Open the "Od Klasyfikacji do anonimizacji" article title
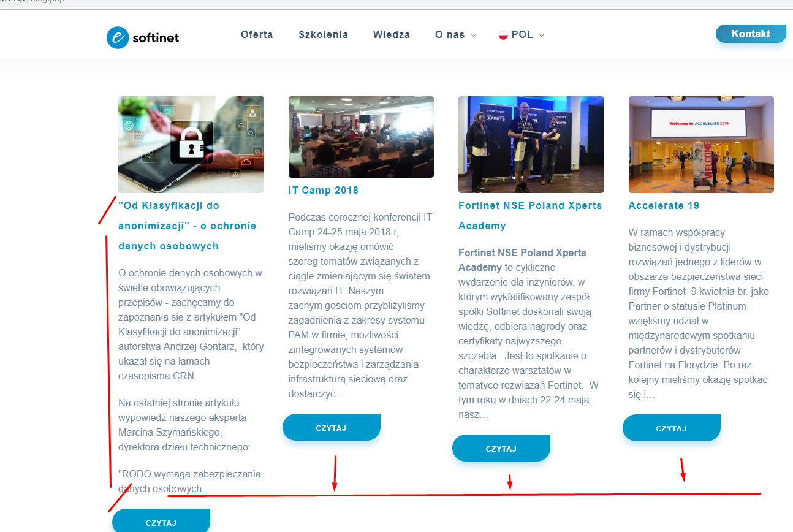This screenshot has width=793, height=532. pyautogui.click(x=188, y=226)
